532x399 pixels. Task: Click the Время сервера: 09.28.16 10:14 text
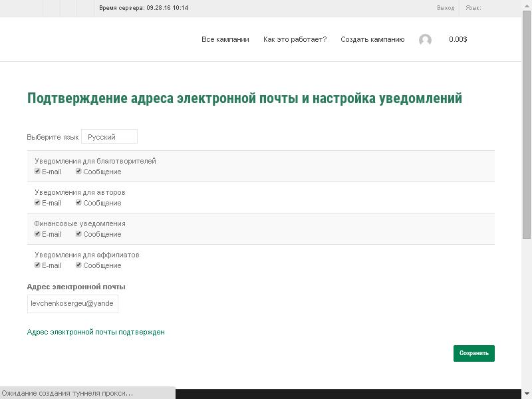144,8
